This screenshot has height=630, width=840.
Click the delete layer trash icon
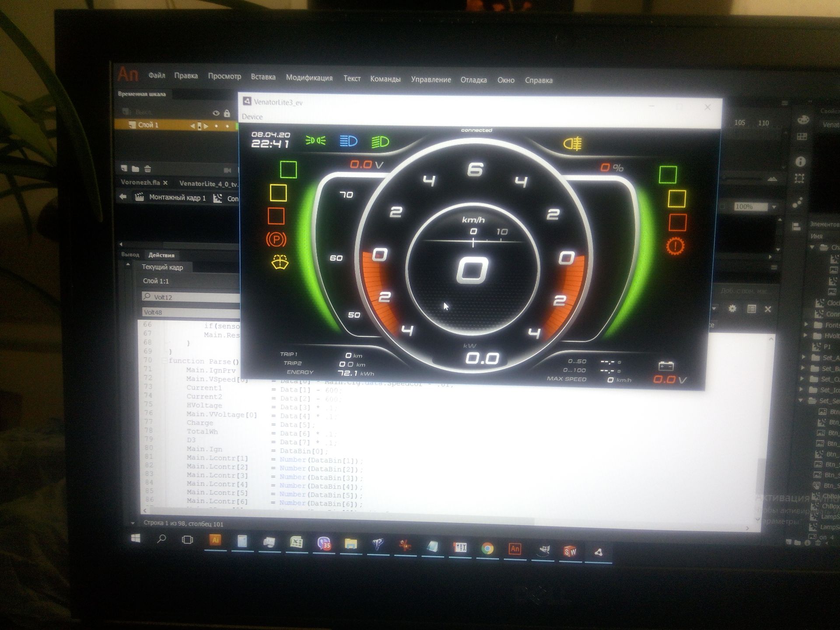147,169
